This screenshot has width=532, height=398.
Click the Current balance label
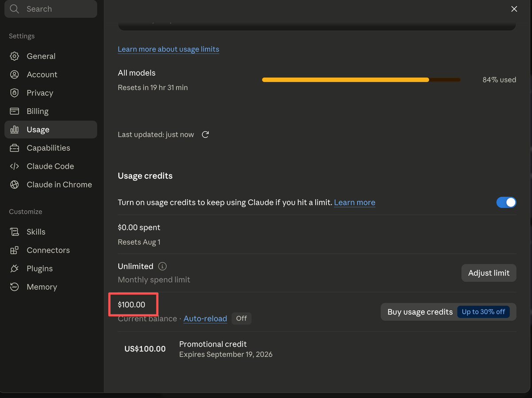click(x=147, y=319)
